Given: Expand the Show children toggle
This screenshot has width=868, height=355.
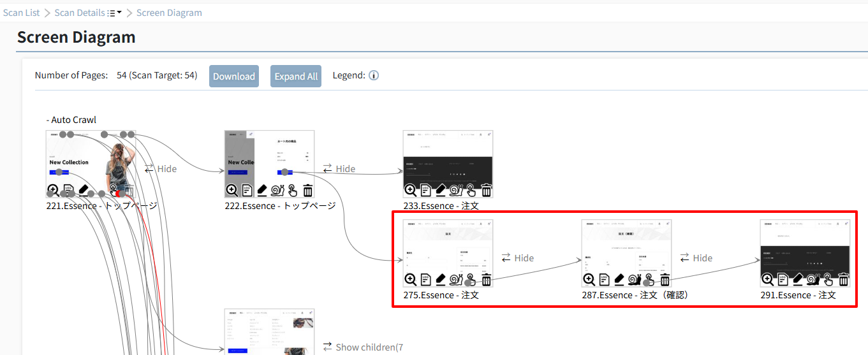Looking at the screenshot, I should 363,347.
